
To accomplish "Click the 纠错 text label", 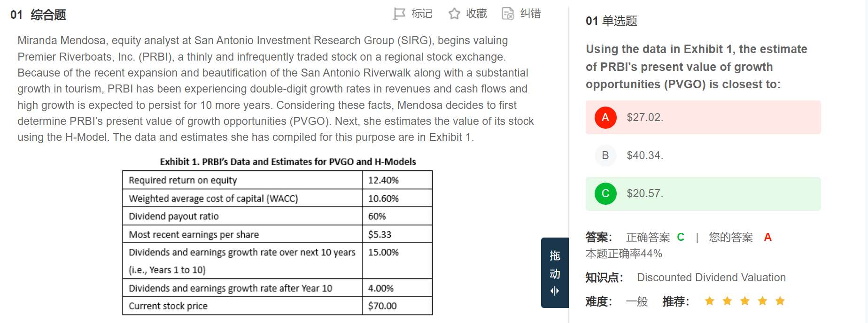I will click(x=531, y=14).
